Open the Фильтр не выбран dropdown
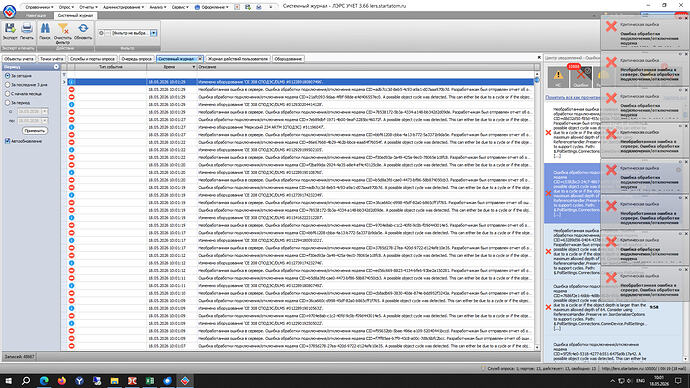 (x=154, y=33)
